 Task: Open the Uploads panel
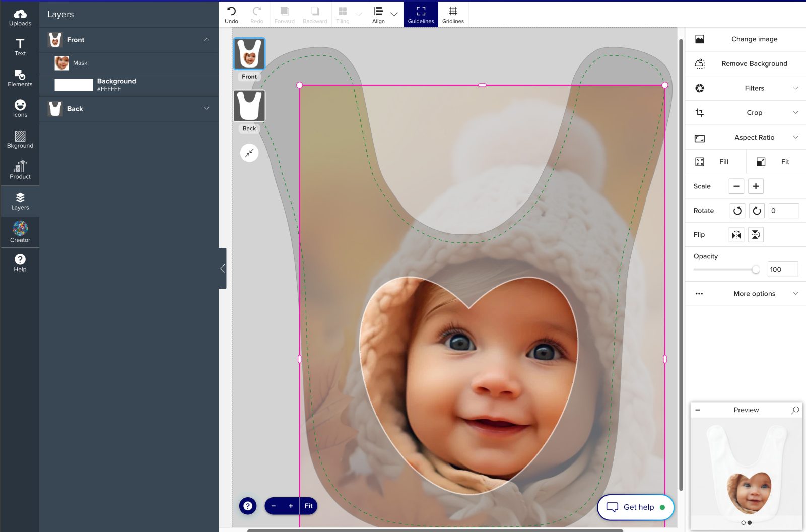[x=20, y=17]
